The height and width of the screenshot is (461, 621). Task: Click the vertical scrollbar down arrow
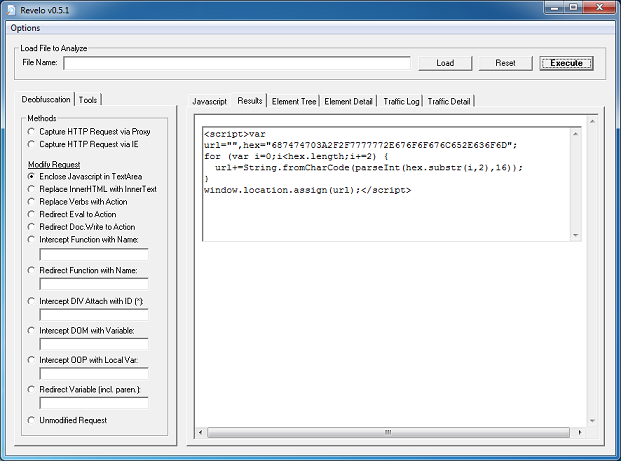[593, 421]
